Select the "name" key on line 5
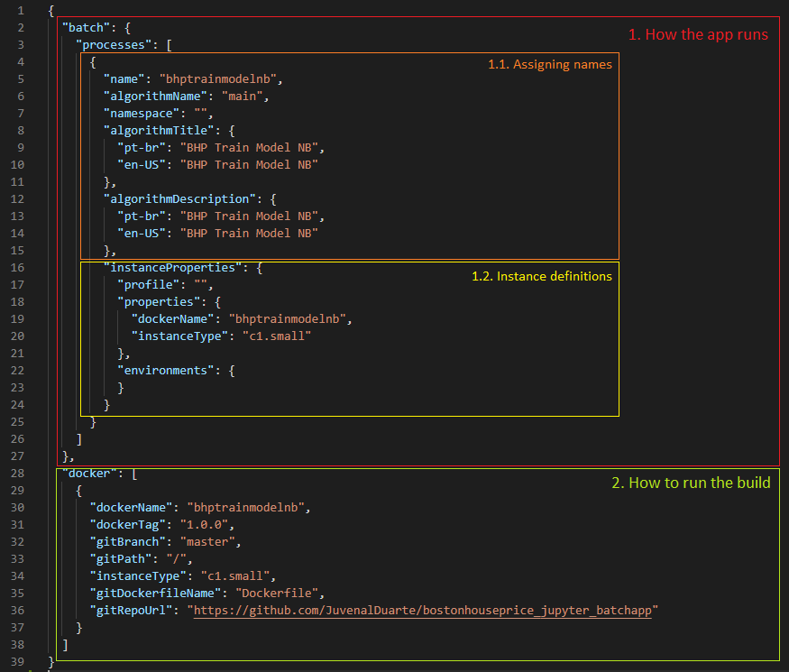This screenshot has width=789, height=672. point(124,79)
